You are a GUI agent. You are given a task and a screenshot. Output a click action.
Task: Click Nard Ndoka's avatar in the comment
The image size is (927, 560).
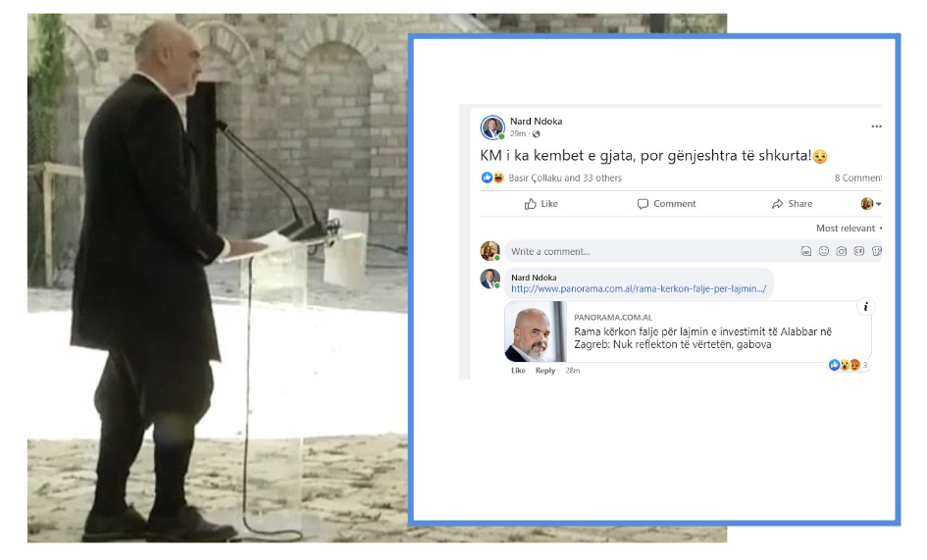490,279
